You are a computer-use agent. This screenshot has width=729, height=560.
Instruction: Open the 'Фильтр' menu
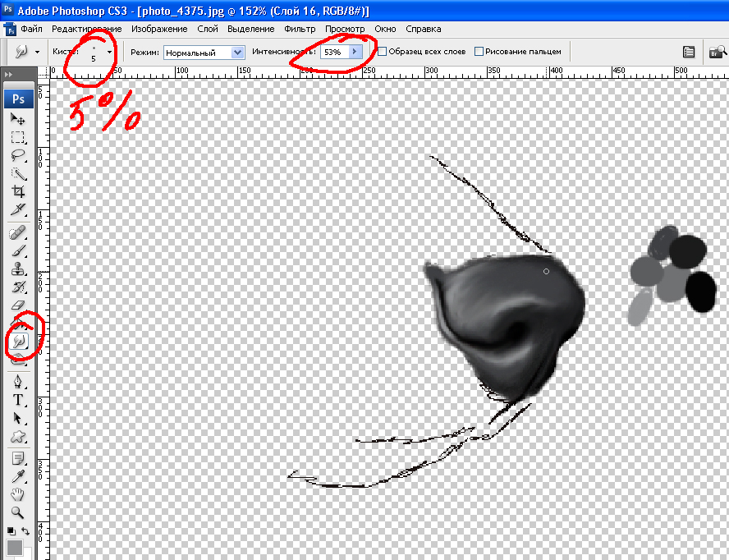pos(300,29)
